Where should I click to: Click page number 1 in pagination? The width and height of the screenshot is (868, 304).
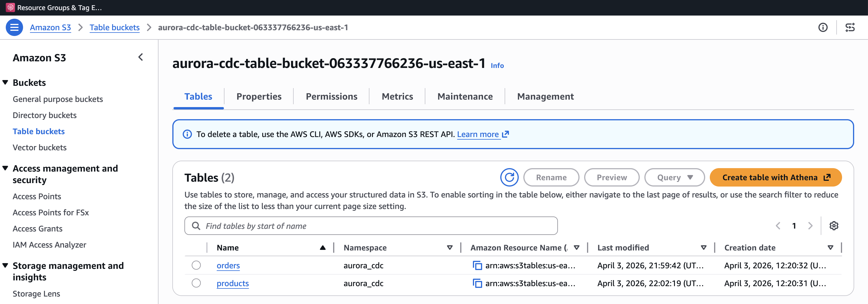point(794,226)
